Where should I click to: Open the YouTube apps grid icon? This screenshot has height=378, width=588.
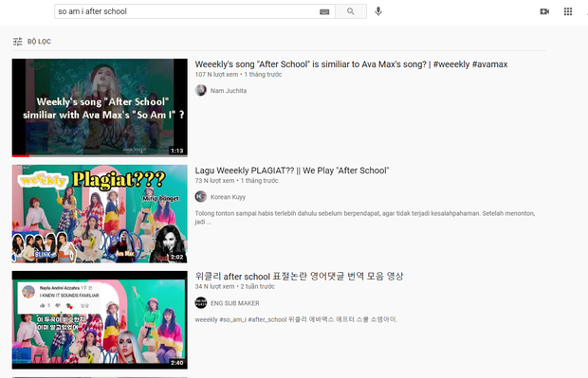click(x=568, y=11)
